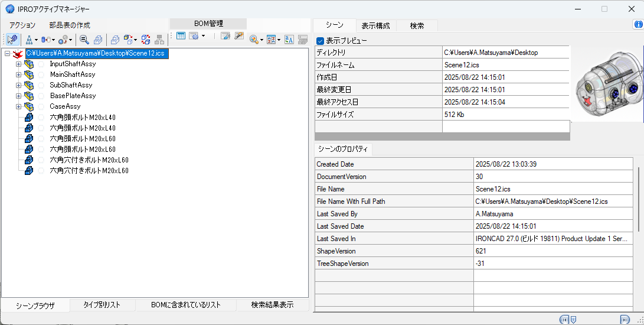Image resolution: width=644 pixels, height=325 pixels.
Task: Open dropdown arrow beside orange magnifier icon
Action: pos(261,40)
